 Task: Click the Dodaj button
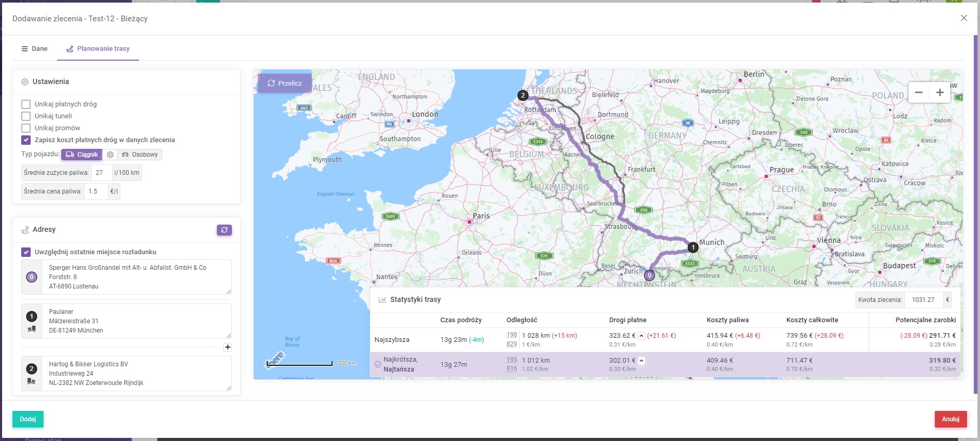(x=28, y=419)
